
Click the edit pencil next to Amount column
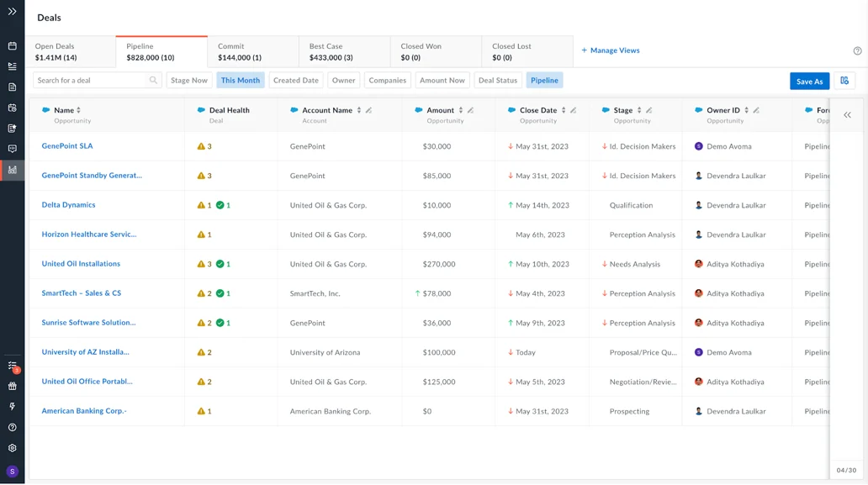pyautogui.click(x=470, y=110)
